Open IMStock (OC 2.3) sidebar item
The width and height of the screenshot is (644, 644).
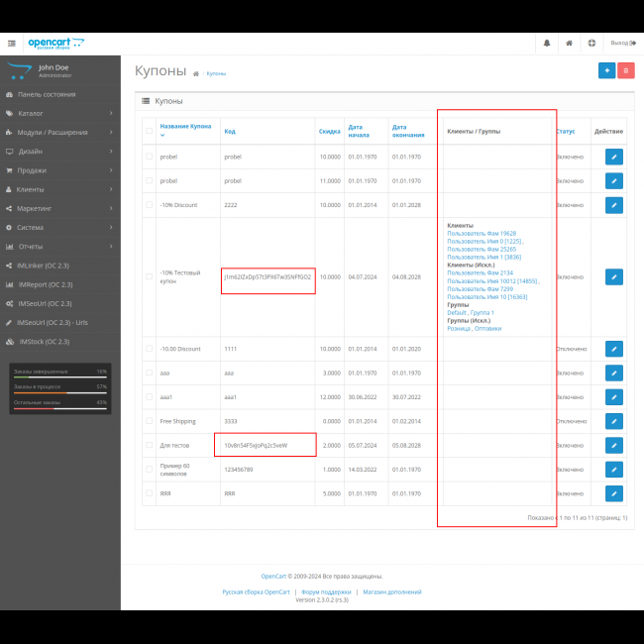[59, 342]
